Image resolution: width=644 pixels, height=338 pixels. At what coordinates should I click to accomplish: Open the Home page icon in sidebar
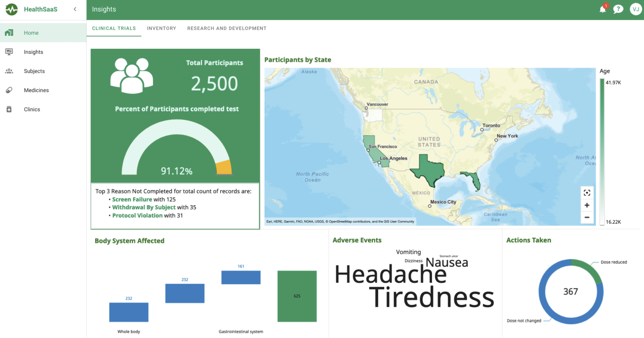(x=9, y=33)
